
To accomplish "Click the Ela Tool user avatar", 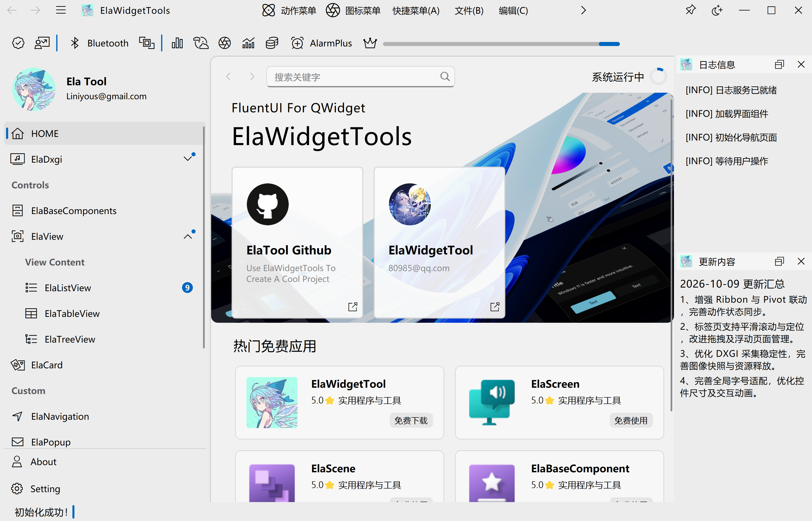I will (34, 89).
